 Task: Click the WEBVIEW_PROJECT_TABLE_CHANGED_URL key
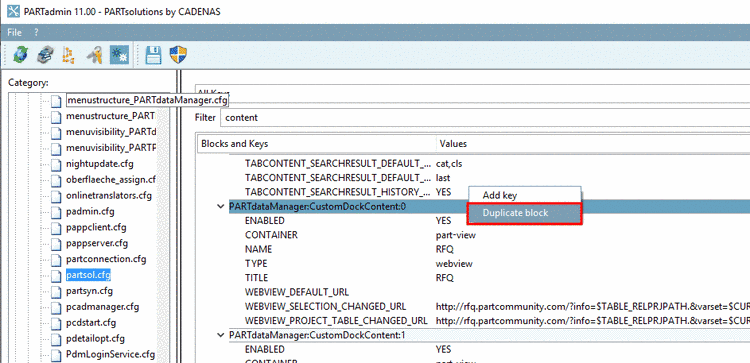tap(336, 320)
